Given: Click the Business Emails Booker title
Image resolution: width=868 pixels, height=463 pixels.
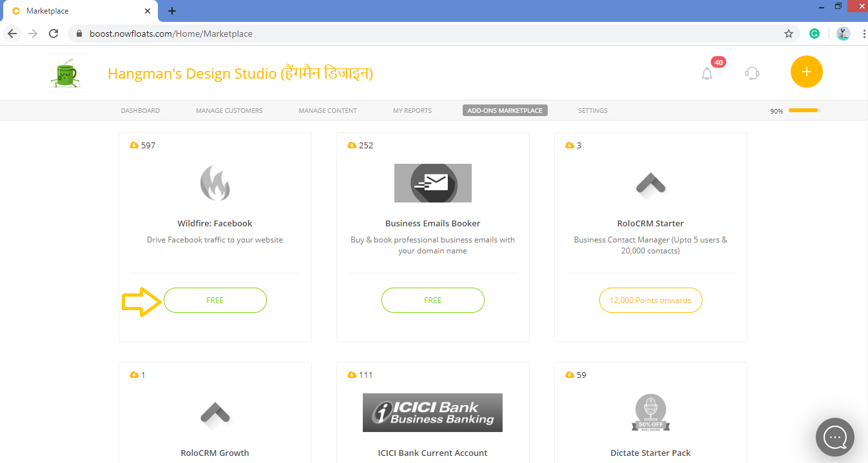Looking at the screenshot, I should tap(433, 224).
